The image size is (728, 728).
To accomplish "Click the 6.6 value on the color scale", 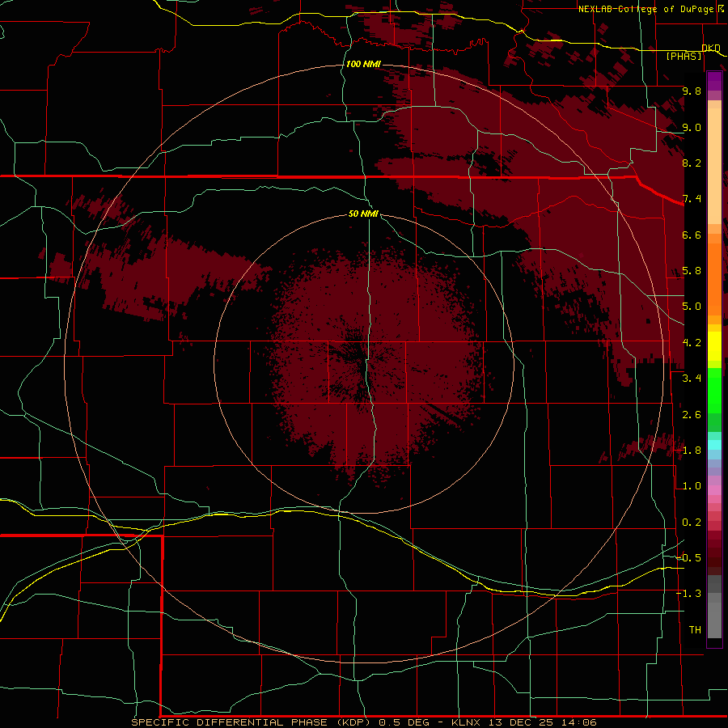I will pos(692,235).
